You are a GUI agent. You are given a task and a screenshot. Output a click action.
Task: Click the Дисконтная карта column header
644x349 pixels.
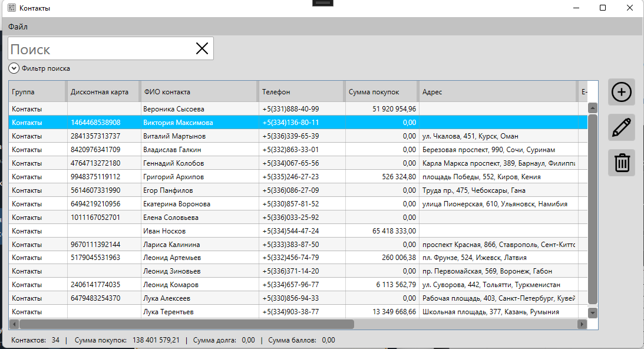point(103,92)
